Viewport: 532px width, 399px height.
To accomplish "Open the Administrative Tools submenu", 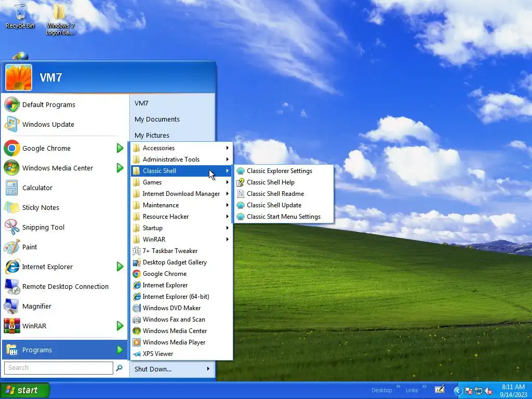I will [181, 159].
